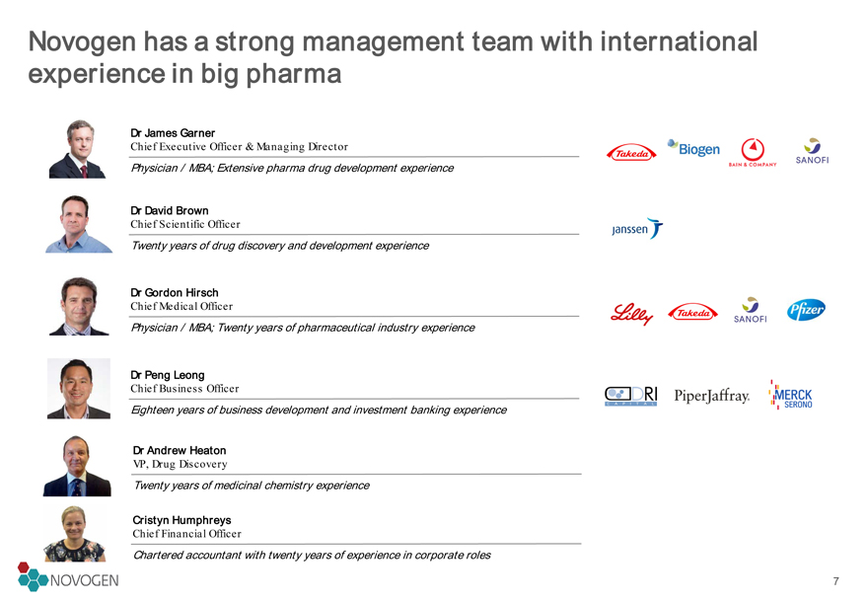This screenshot has height=601, width=868.
Task: Click the DRI Capital logo
Action: pos(631,396)
